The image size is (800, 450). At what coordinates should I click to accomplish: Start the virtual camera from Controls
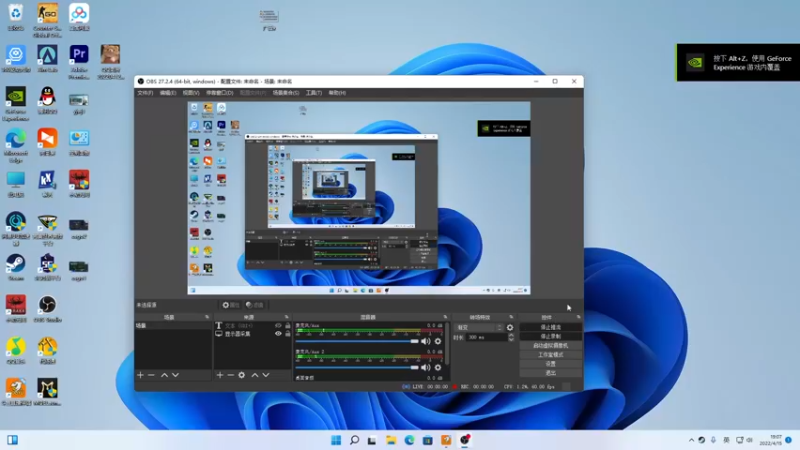point(551,345)
